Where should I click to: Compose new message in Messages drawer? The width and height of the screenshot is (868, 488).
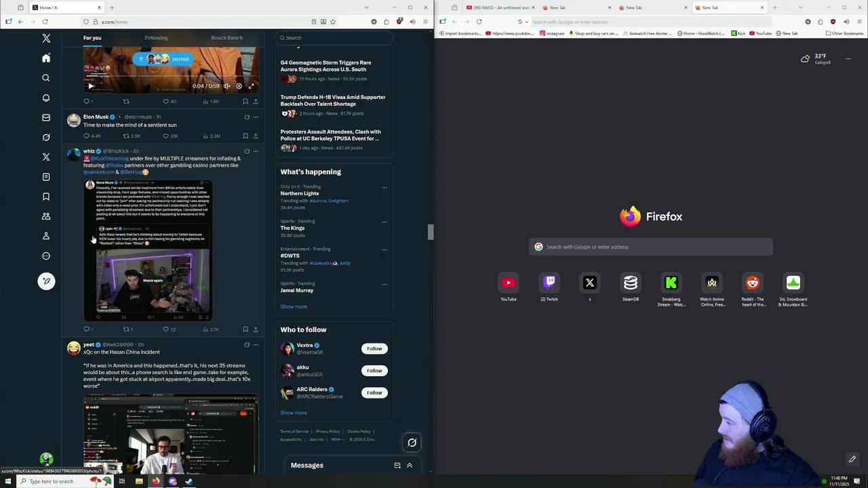pyautogui.click(x=397, y=466)
